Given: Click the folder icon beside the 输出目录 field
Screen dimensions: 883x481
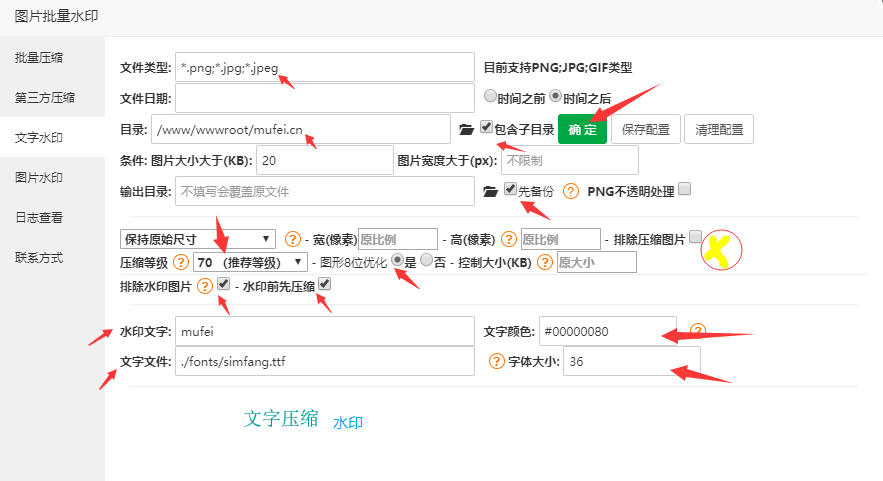Looking at the screenshot, I should pos(490,190).
